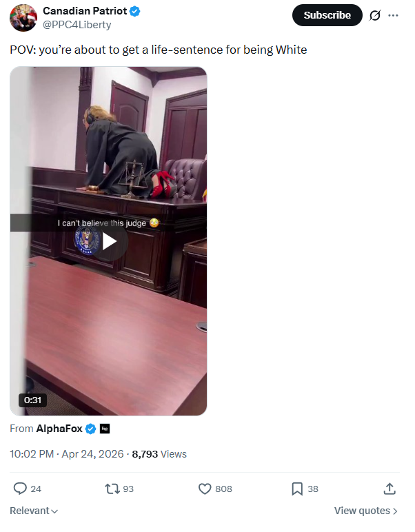Image resolution: width=415 pixels, height=532 pixels.
Task: Click the Grok icon next to Subscribe
Action: (374, 15)
